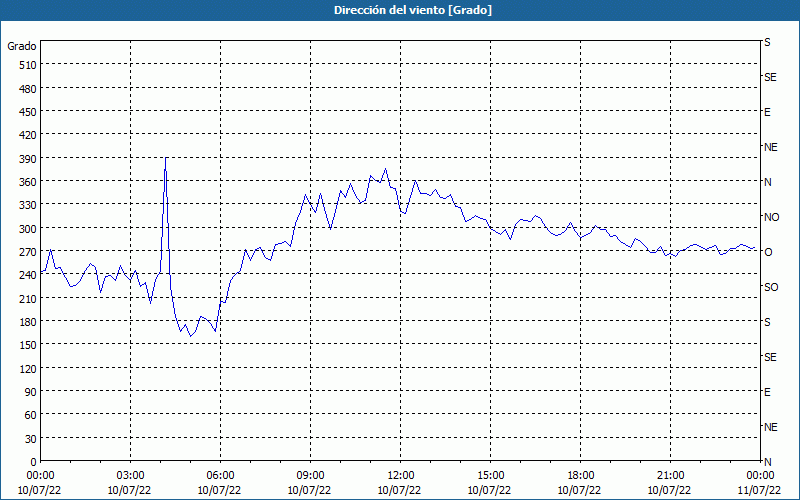The image size is (800, 500).
Task: Click the 'O' compass label level with 270
Action: coord(768,252)
